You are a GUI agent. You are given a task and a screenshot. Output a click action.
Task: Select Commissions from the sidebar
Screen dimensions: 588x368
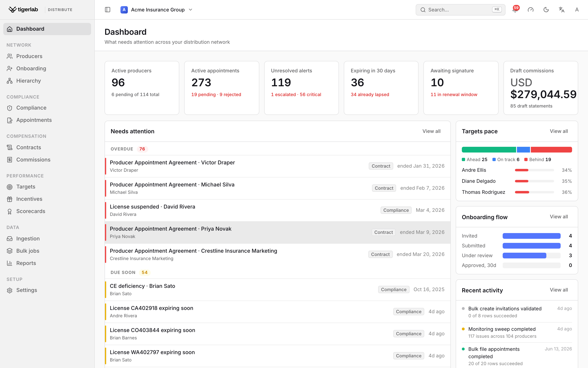point(47,160)
